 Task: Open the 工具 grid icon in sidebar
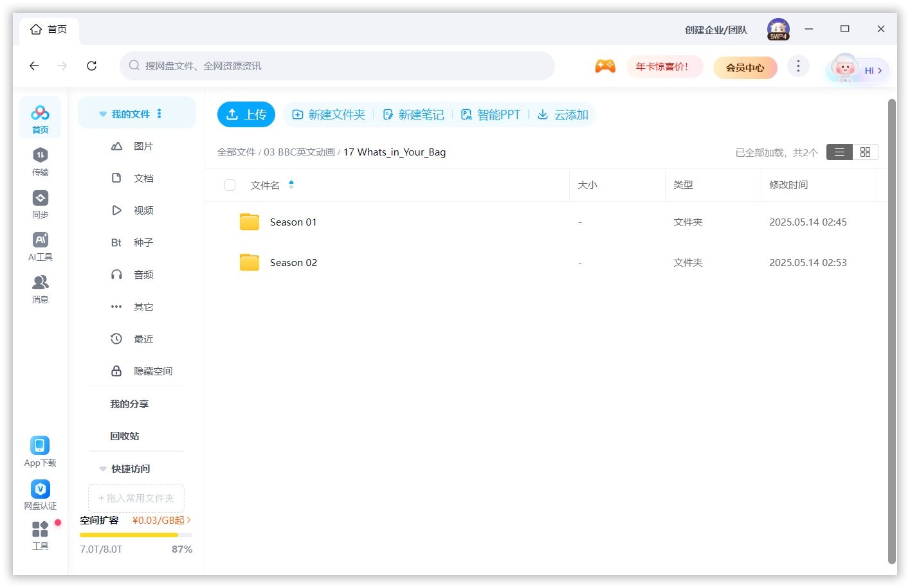pyautogui.click(x=40, y=530)
